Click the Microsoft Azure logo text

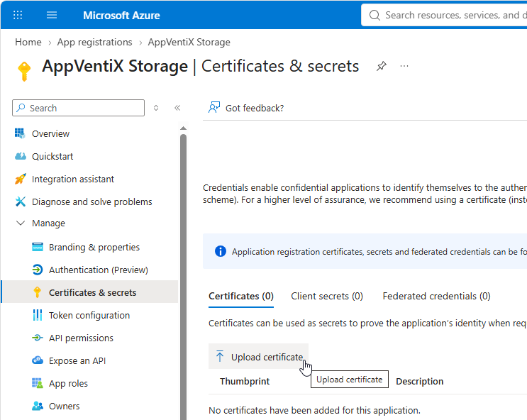coord(121,16)
